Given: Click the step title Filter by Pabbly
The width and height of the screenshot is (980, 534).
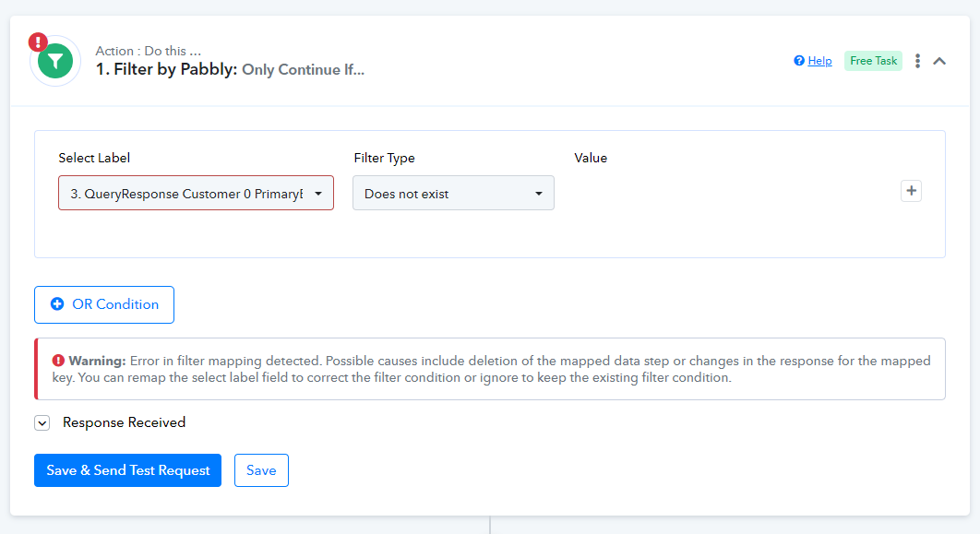Looking at the screenshot, I should (166, 69).
